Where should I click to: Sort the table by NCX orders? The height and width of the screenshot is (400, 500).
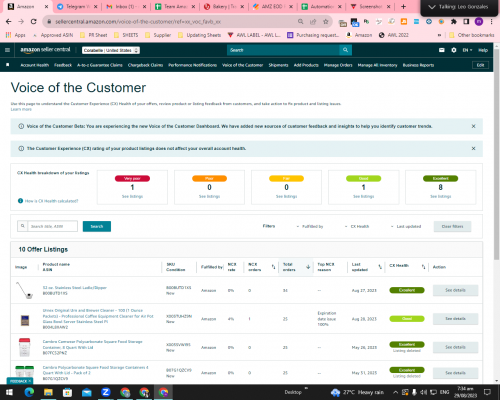[x=273, y=267]
